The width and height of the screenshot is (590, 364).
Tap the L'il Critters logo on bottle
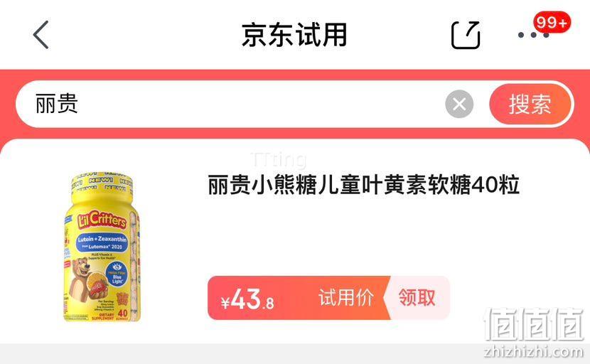tap(102, 220)
